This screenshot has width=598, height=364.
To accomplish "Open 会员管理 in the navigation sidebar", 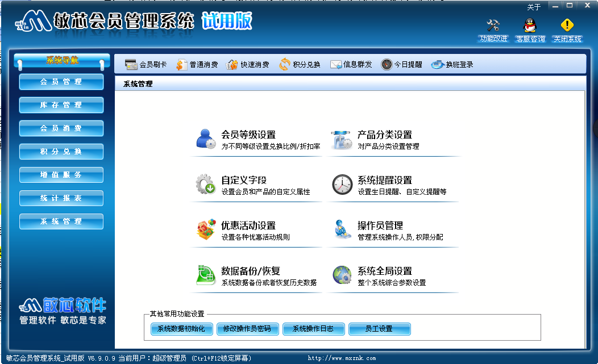I will pyautogui.click(x=61, y=82).
